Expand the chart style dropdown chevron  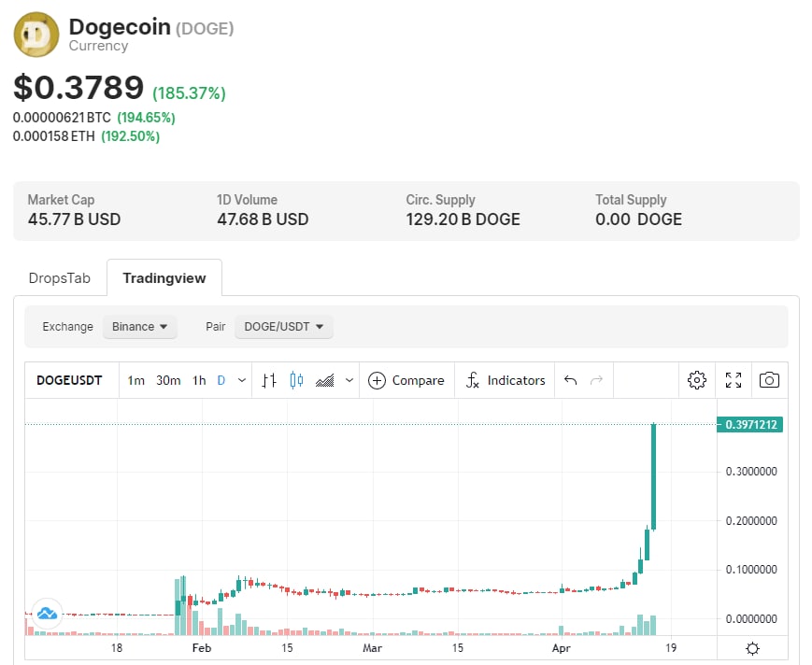coord(349,380)
